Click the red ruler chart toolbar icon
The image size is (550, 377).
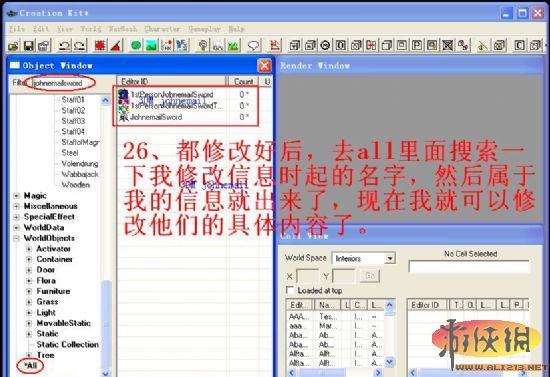(x=275, y=46)
